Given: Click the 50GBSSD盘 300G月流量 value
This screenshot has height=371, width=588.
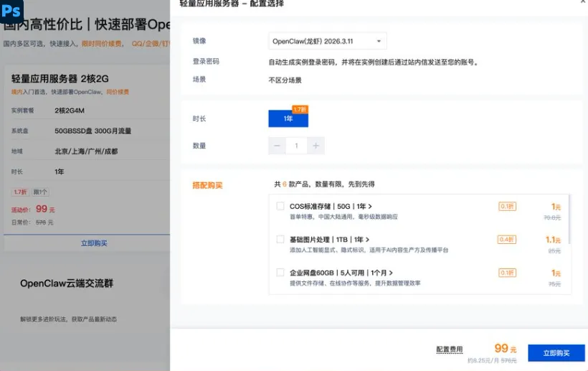Looking at the screenshot, I should point(93,131).
